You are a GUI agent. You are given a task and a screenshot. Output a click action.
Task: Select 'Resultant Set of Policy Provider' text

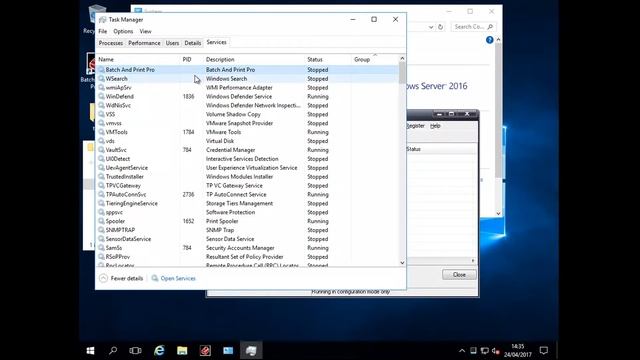point(244,257)
